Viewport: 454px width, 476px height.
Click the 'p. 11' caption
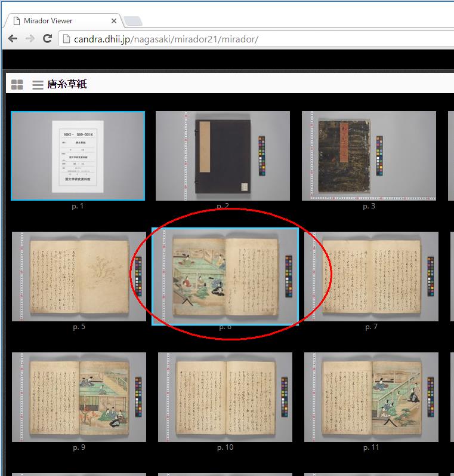[371, 447]
